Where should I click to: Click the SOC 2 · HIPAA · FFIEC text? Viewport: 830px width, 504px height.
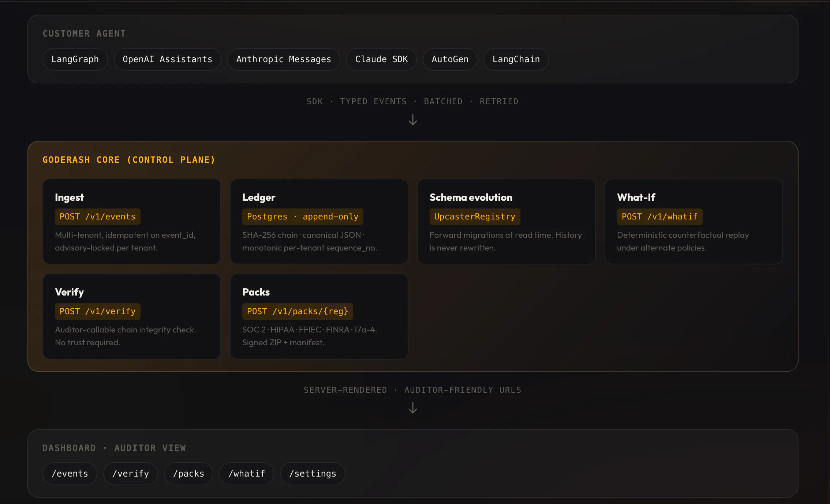click(310, 336)
